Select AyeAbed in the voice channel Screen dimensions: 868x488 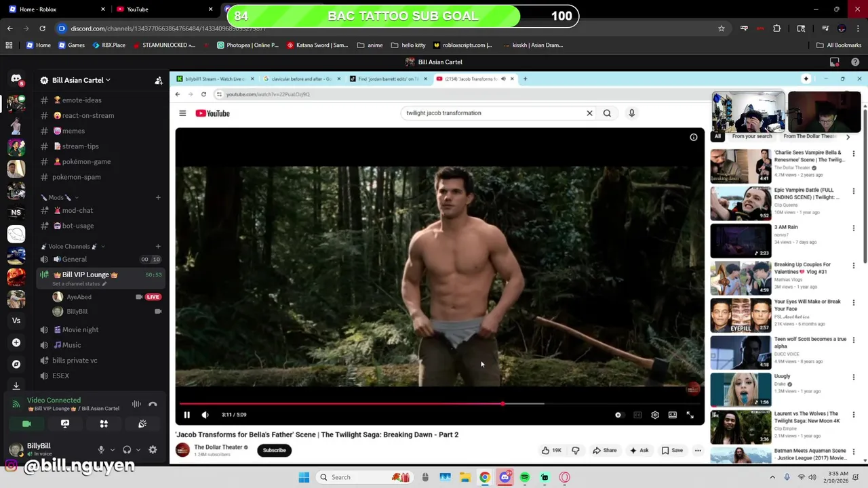[x=100, y=297]
